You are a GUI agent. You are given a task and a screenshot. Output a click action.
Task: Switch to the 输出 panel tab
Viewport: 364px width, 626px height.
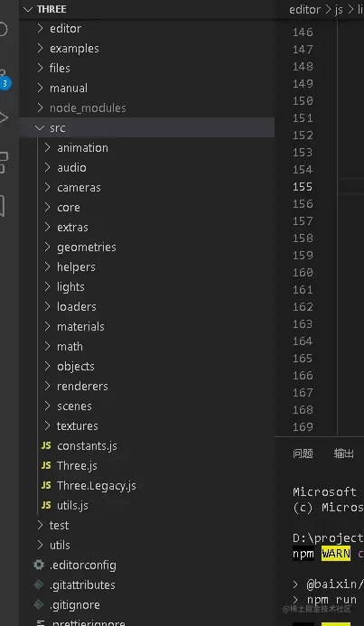coord(344,453)
